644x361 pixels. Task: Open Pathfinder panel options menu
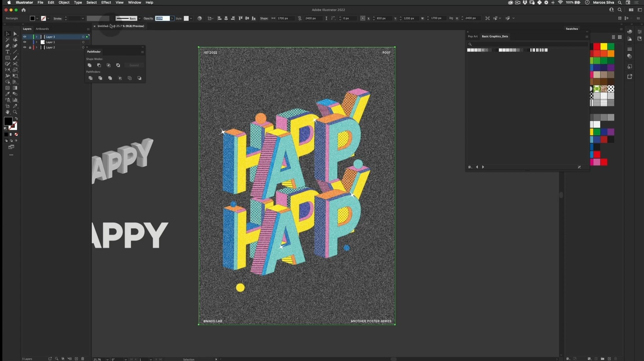pyautogui.click(x=142, y=52)
